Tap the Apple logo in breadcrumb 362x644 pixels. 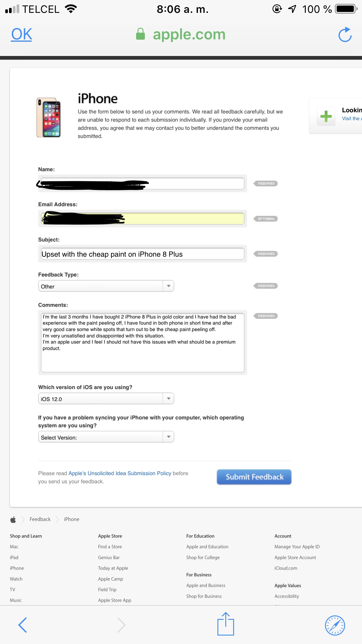[13, 519]
